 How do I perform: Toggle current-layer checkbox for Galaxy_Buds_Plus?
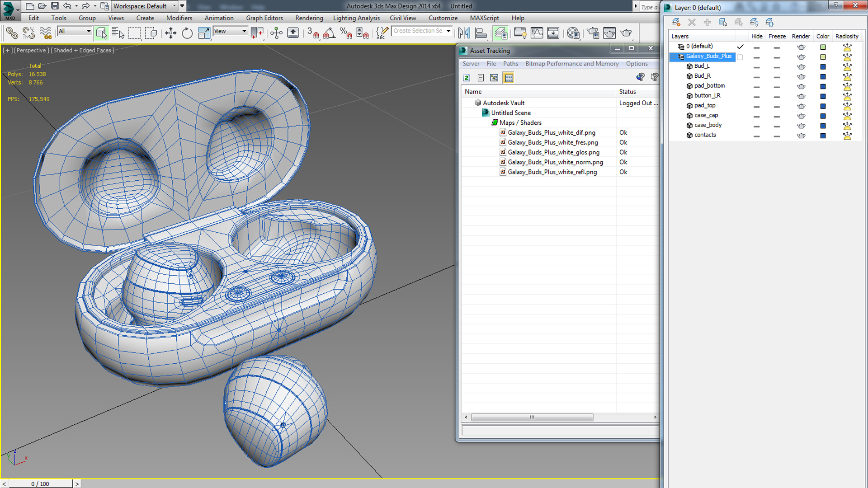pos(740,57)
